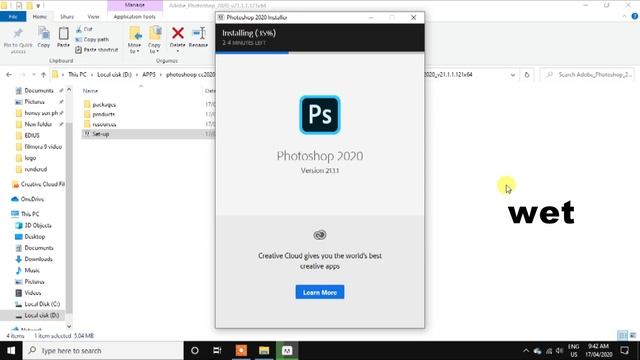The width and height of the screenshot is (640, 360).
Task: Show hidden system tray icons
Action: 526,351
